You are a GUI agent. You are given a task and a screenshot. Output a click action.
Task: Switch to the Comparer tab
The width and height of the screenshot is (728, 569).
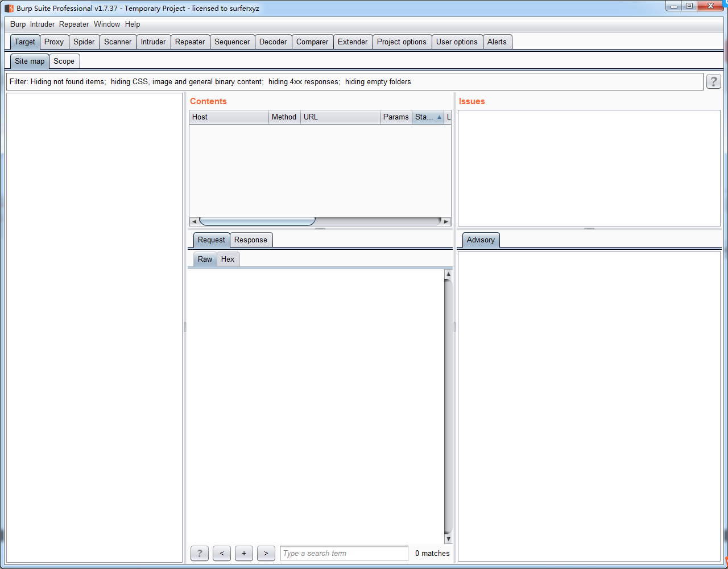312,42
